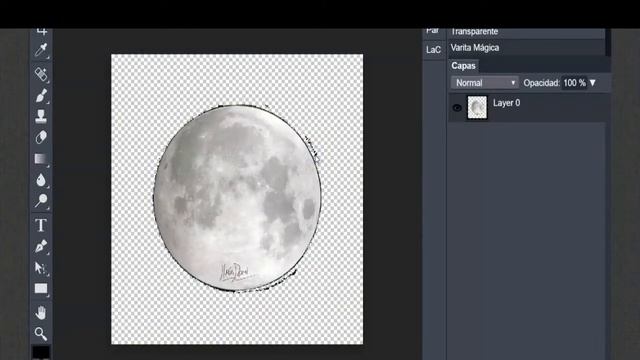Click the Layer 0 thumbnail

pos(477,107)
